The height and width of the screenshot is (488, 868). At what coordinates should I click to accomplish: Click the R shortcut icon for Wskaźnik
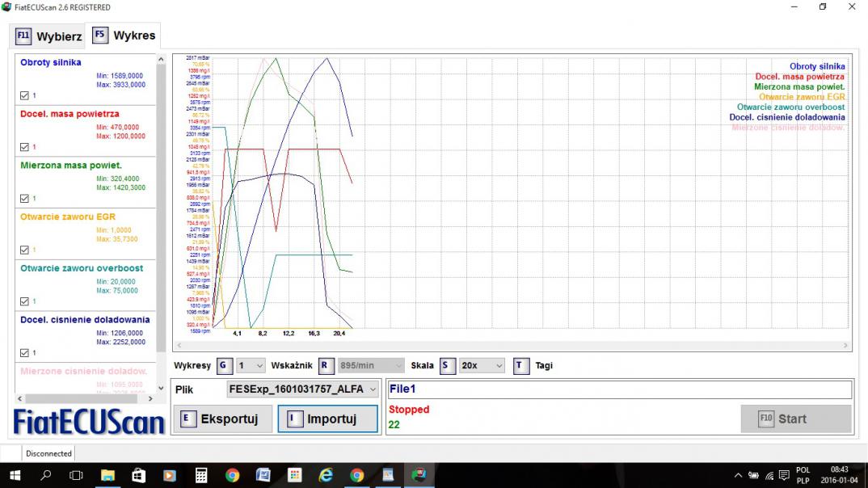(x=327, y=365)
